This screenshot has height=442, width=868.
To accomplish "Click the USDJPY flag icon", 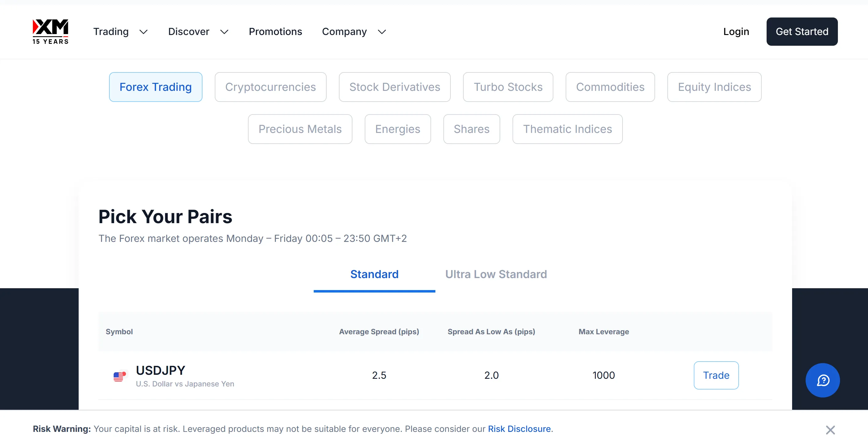I will (x=120, y=376).
